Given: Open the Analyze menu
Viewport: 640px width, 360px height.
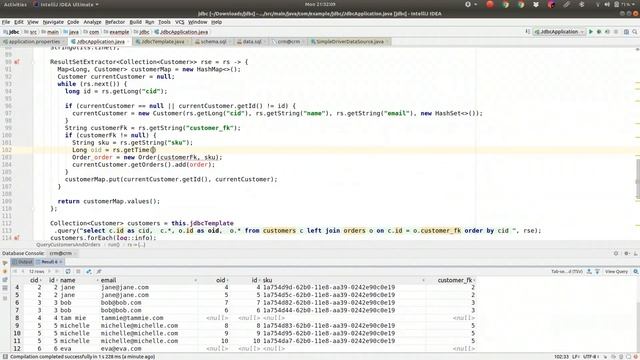Looking at the screenshot, I should pos(92,22).
